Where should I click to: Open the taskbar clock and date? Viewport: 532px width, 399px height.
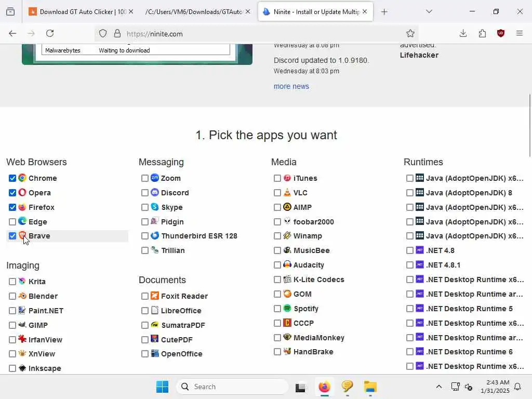pyautogui.click(x=495, y=387)
